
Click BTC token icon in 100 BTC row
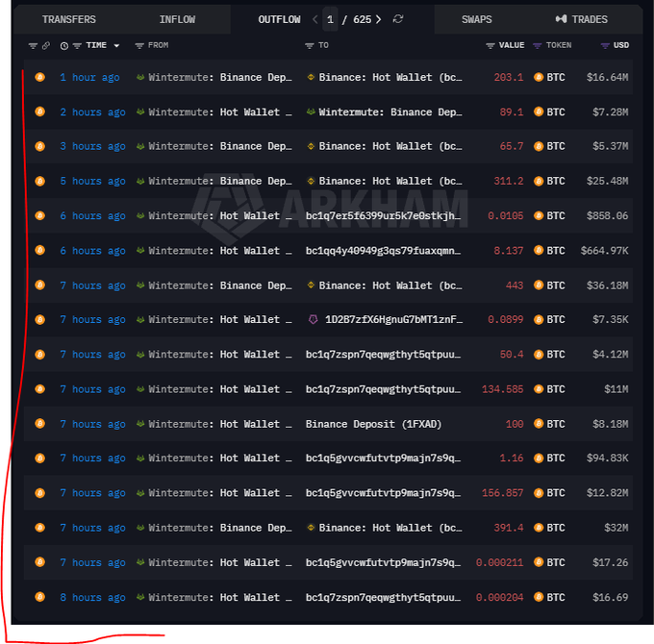pyautogui.click(x=539, y=424)
